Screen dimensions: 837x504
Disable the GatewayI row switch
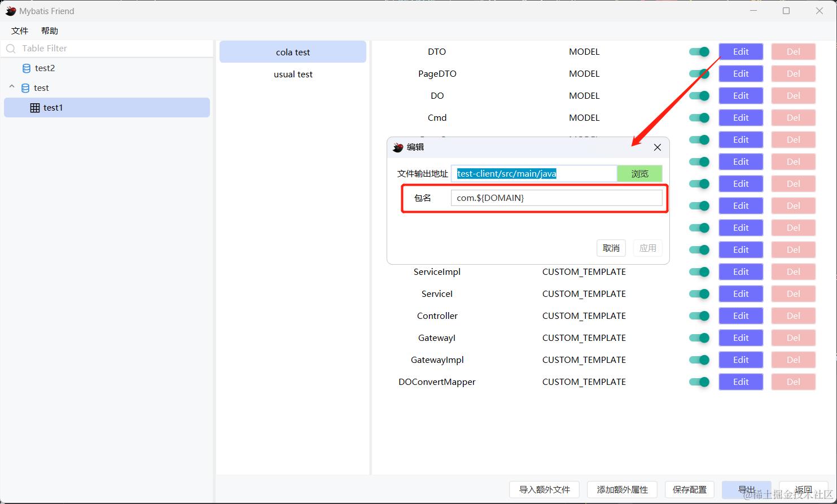tap(699, 338)
